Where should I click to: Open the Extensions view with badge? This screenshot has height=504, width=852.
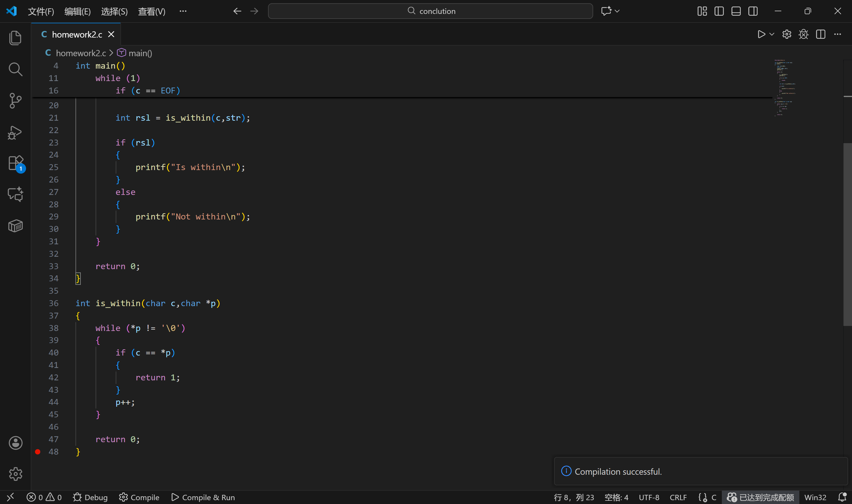click(15, 163)
